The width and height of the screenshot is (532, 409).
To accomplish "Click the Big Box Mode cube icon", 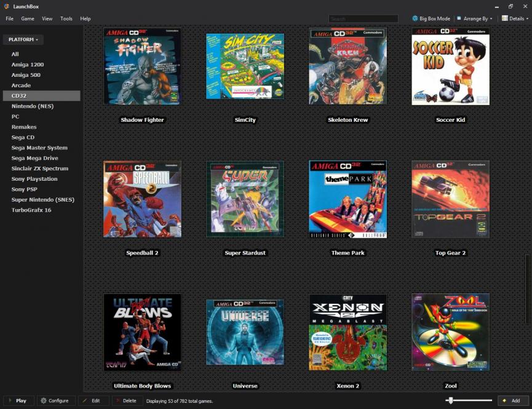I will tap(415, 18).
